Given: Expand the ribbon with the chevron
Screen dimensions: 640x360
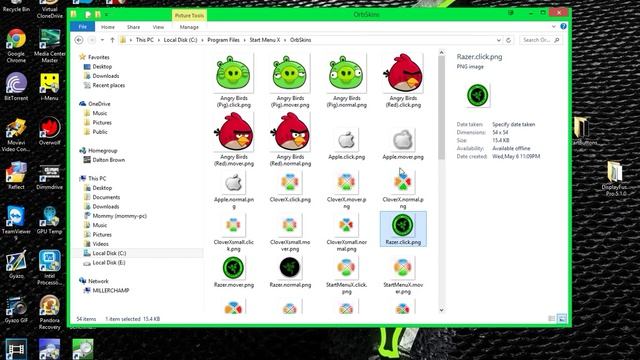Looking at the screenshot, I should click(x=553, y=27).
